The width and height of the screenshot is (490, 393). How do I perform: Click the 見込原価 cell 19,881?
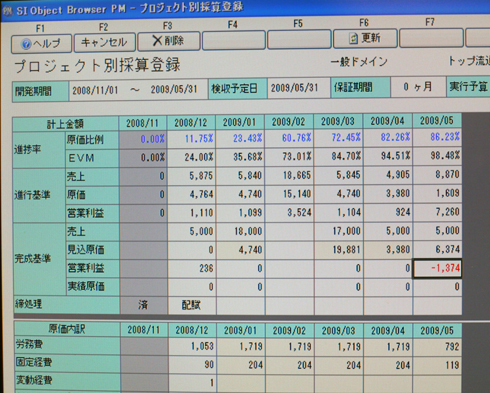[338, 250]
